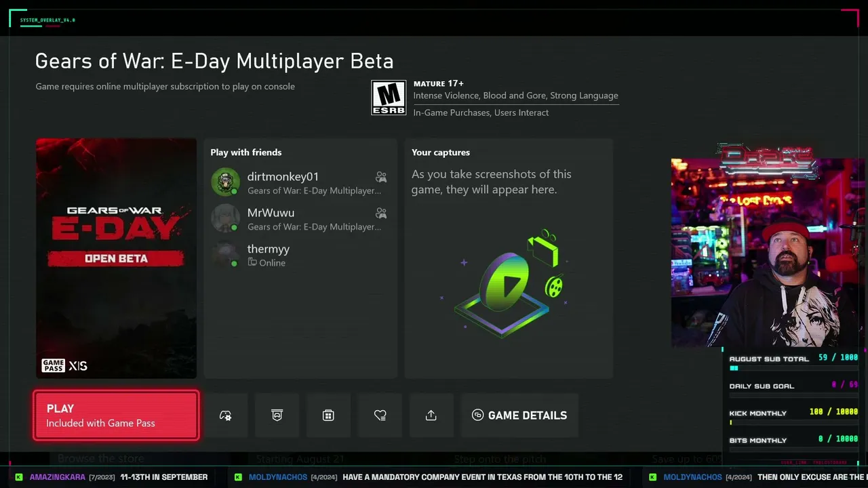Click 'In-Game Purchases, Users Interact' text
This screenshot has height=488, width=868.
point(481,113)
